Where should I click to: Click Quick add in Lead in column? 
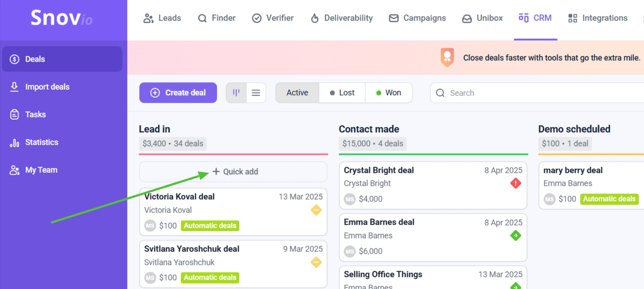235,172
